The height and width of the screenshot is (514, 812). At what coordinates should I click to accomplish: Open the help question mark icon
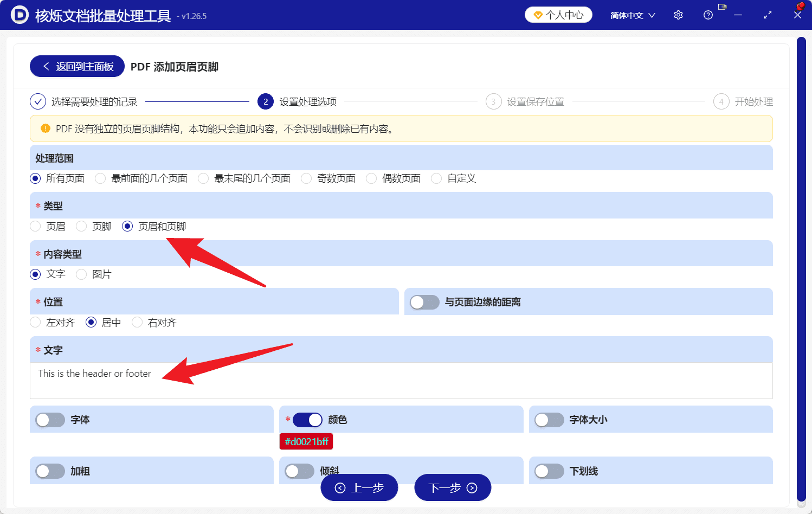pyautogui.click(x=708, y=15)
